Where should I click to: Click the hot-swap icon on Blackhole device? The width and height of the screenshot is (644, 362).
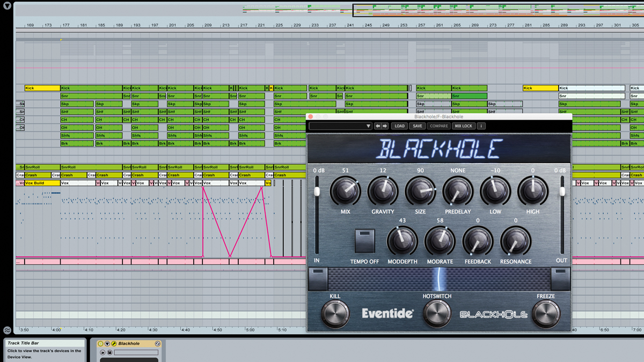[x=158, y=344]
